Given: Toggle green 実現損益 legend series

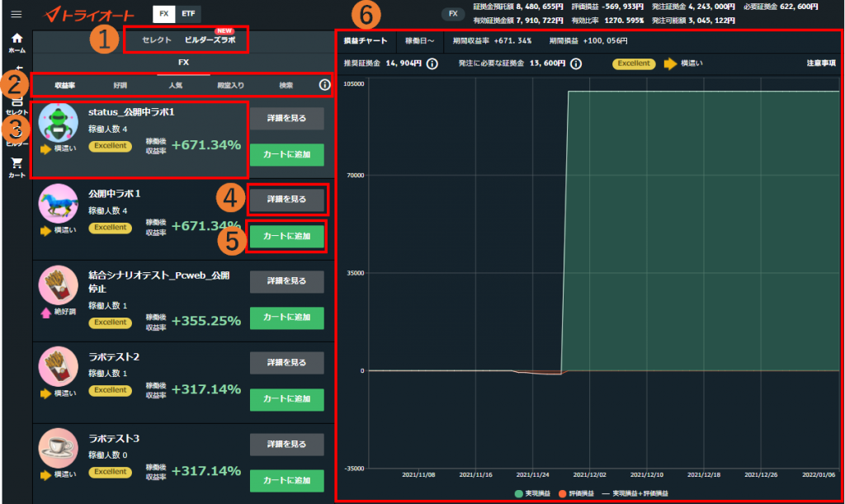Looking at the screenshot, I should [x=532, y=494].
